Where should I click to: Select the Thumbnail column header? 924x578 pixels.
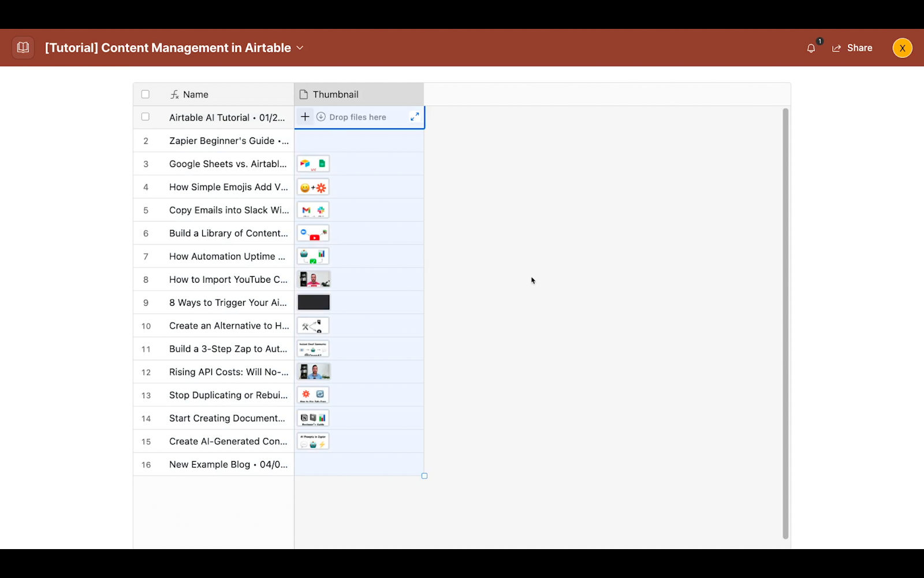pyautogui.click(x=359, y=94)
